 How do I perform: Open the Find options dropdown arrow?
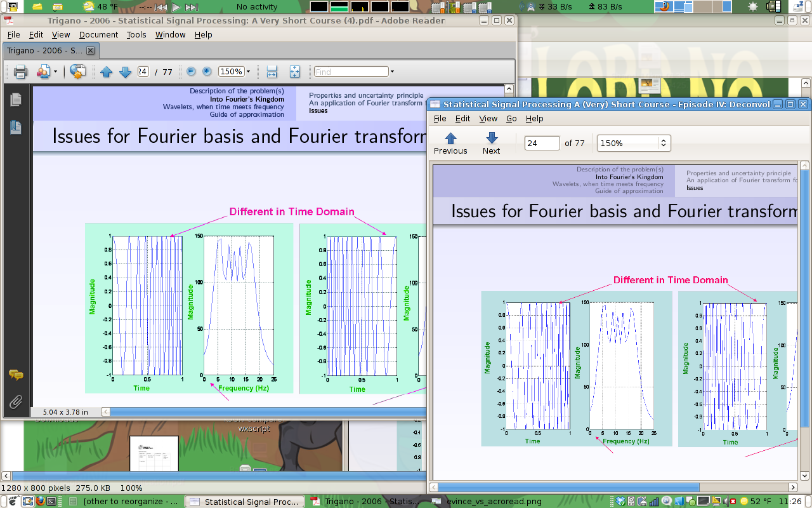(392, 72)
